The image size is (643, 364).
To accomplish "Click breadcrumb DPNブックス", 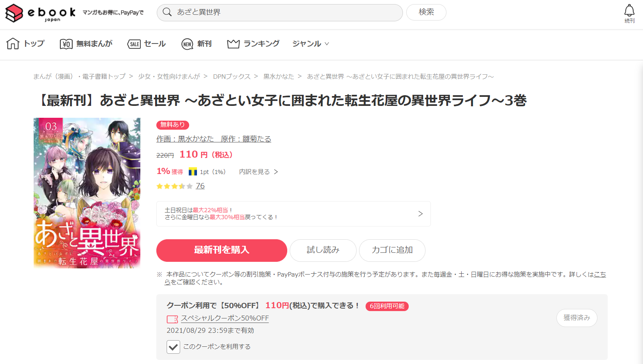I will (x=232, y=76).
